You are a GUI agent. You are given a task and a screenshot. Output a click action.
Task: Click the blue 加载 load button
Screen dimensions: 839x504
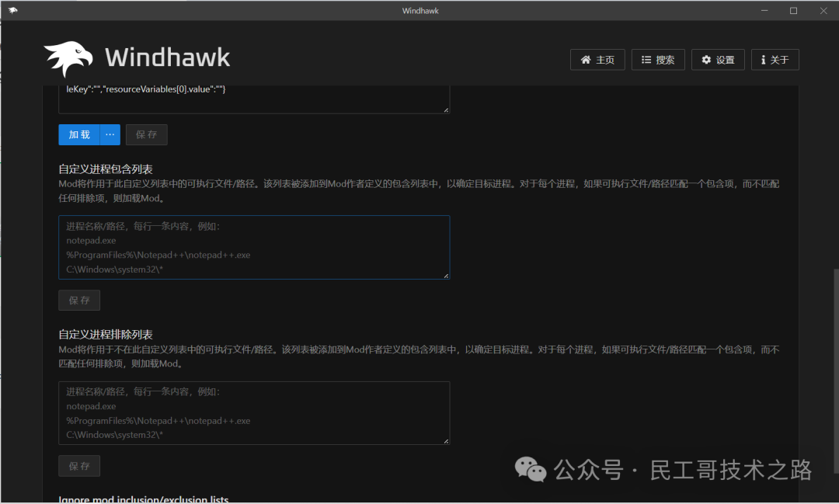click(x=79, y=135)
